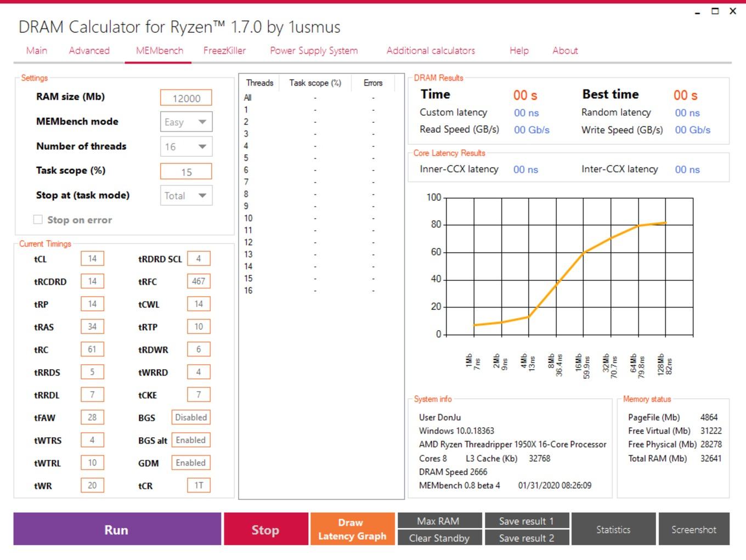Open the Help tab
The width and height of the screenshot is (746, 560).
pyautogui.click(x=519, y=50)
